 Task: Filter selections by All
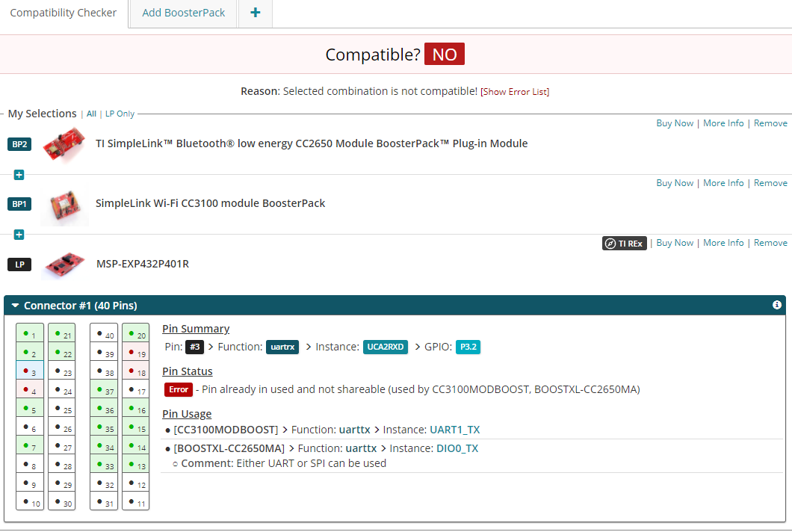tap(91, 114)
